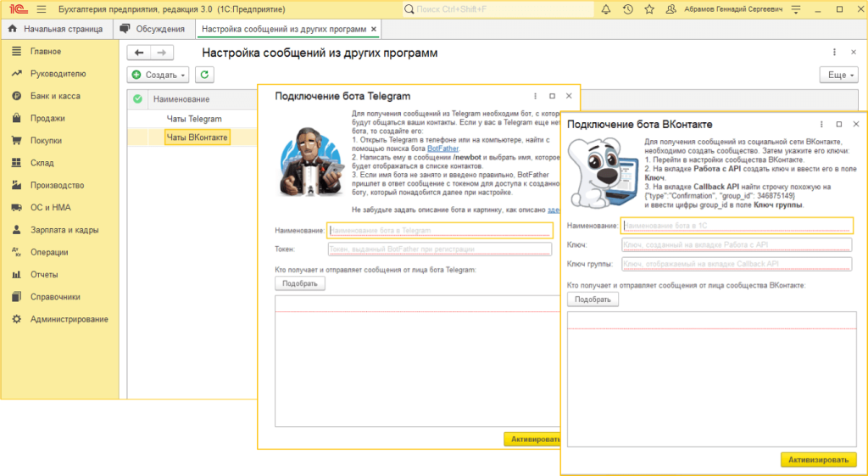Follow the BotFather link
The height and width of the screenshot is (476, 868).
442,149
